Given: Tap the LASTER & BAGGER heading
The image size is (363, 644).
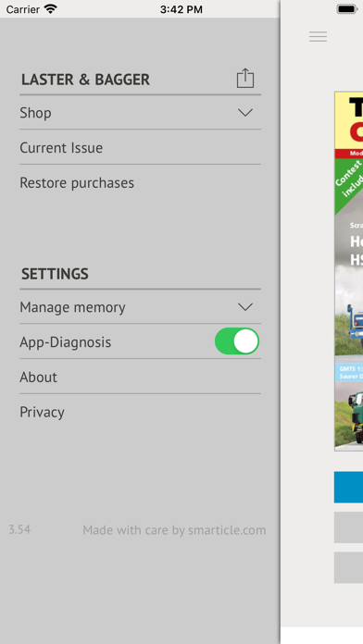Looking at the screenshot, I should [85, 80].
